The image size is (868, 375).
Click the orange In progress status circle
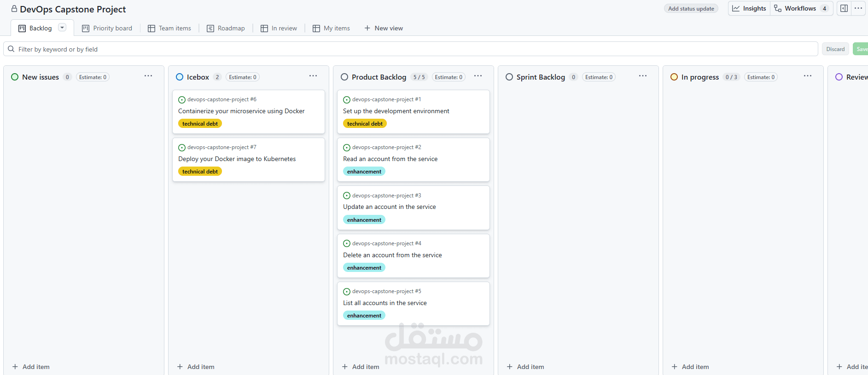pyautogui.click(x=674, y=77)
